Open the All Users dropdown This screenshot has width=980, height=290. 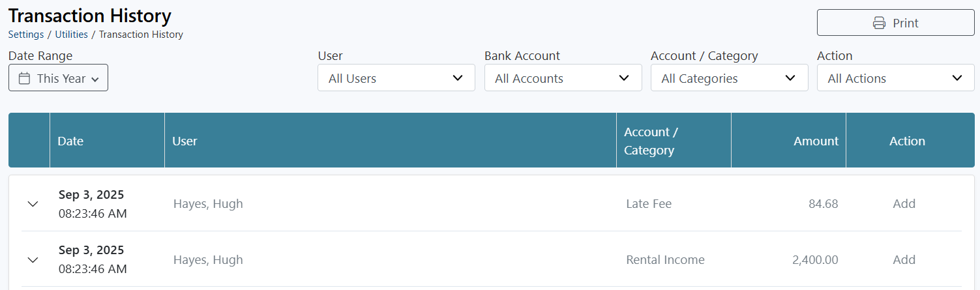(396, 78)
